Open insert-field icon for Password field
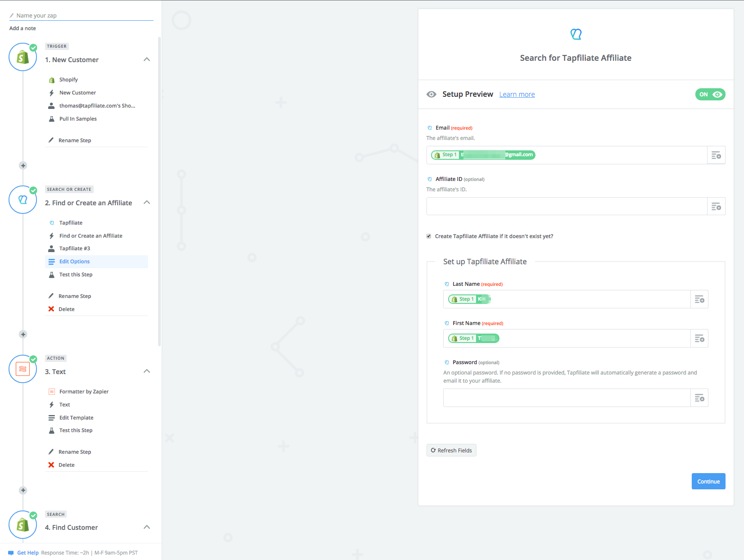Viewport: 744px width, 560px height. click(x=699, y=398)
